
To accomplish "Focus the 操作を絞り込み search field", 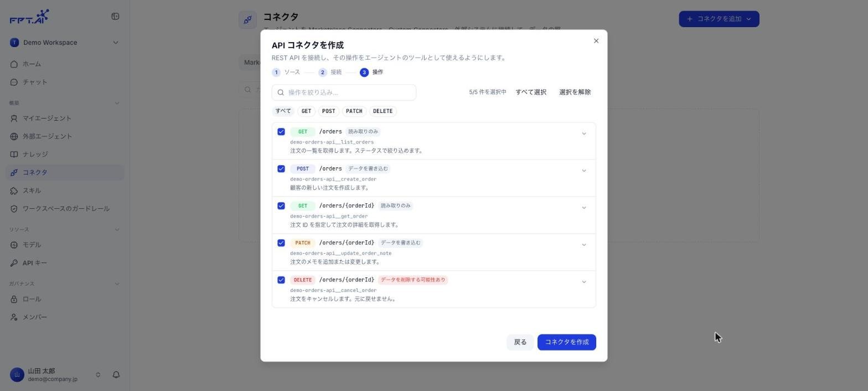I will pos(344,92).
